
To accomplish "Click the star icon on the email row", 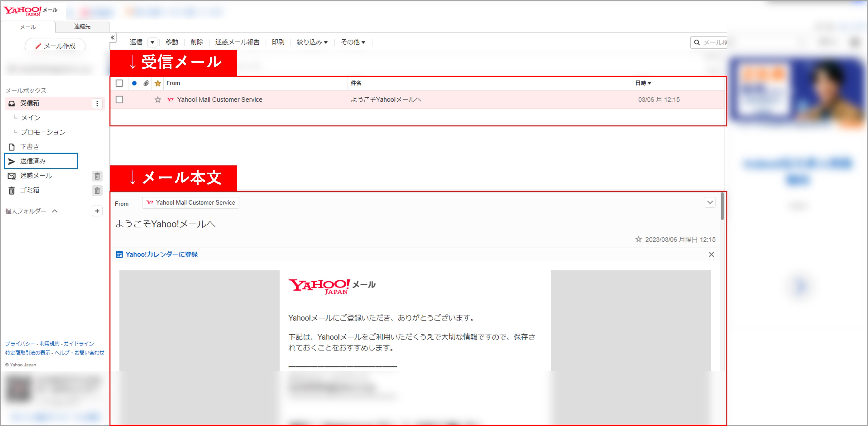I will pos(158,100).
